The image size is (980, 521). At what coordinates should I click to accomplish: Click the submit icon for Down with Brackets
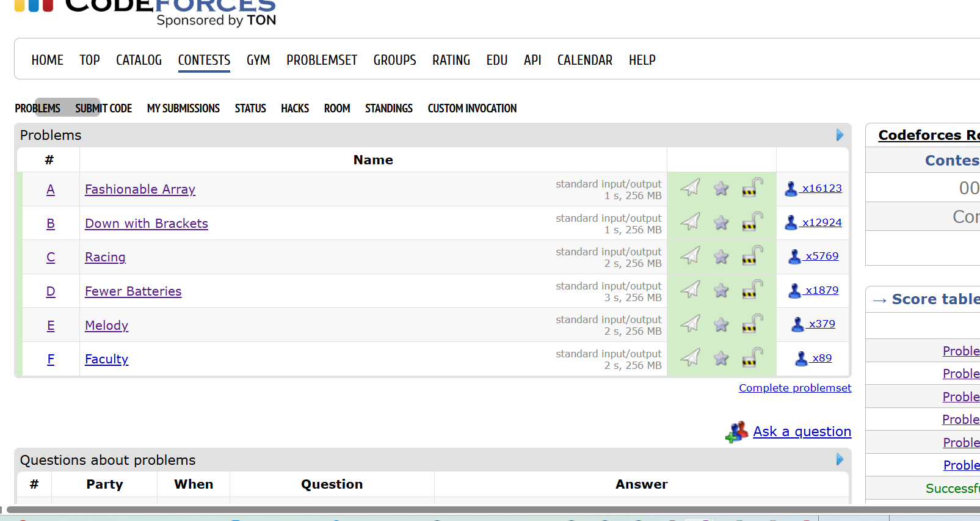(690, 222)
